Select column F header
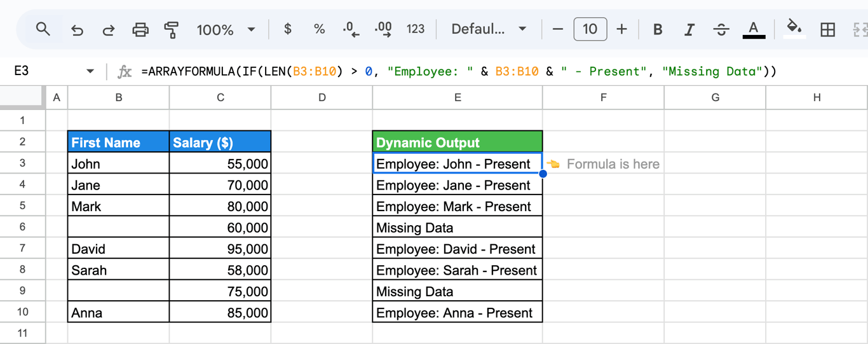 pos(603,97)
